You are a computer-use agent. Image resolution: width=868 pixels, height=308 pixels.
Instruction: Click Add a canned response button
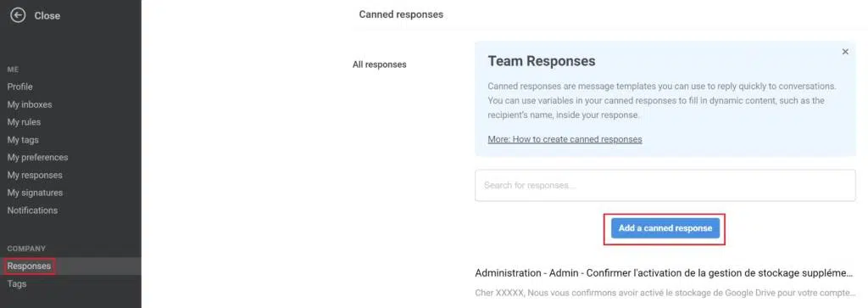(665, 228)
